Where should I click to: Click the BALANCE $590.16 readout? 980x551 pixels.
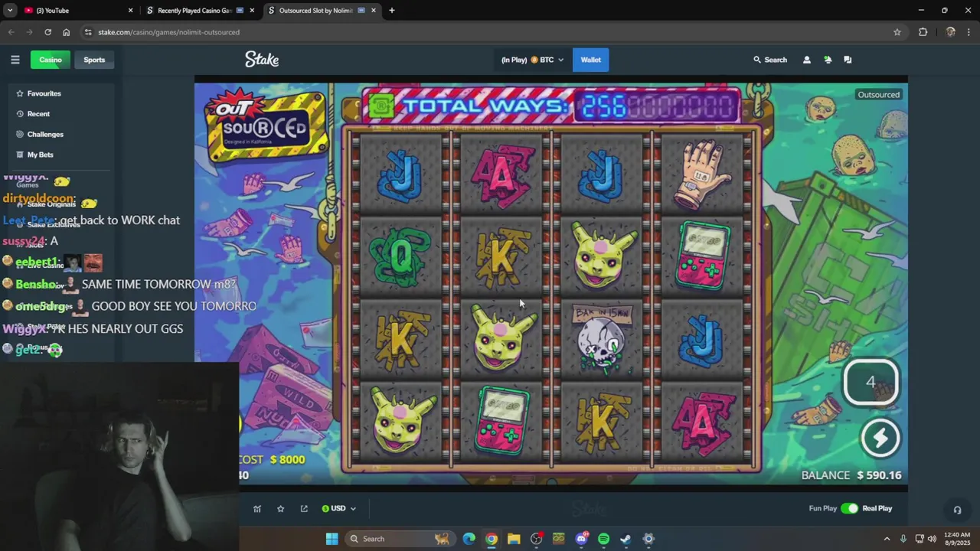coord(851,475)
